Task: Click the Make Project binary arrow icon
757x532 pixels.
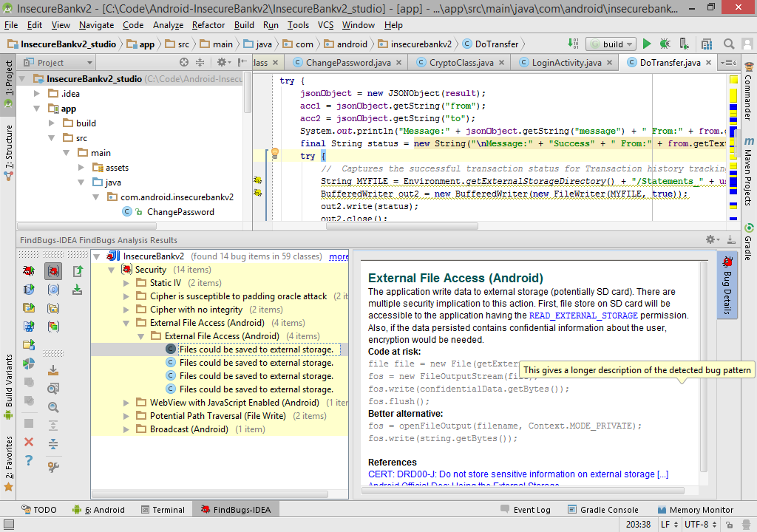Action: tap(574, 44)
